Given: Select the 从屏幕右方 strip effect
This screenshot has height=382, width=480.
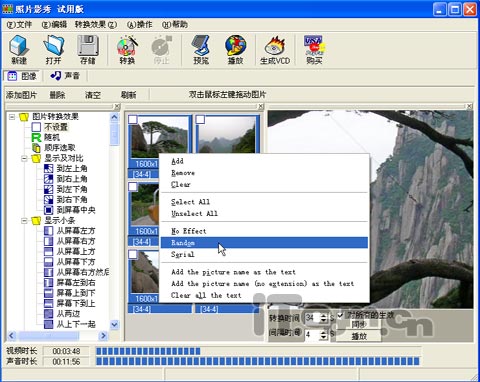Looking at the screenshot, I should click(49, 241).
